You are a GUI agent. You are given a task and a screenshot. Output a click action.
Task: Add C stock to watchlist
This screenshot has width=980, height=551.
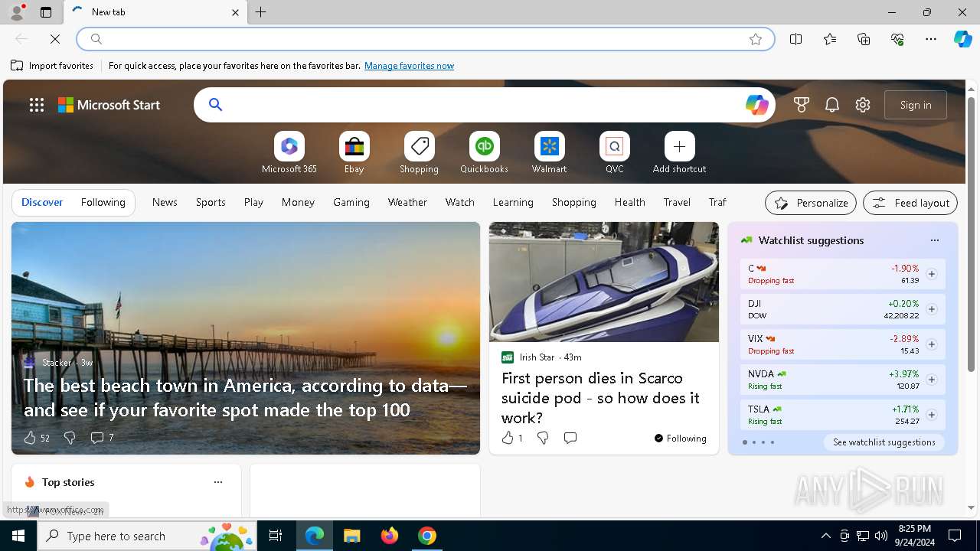(x=932, y=274)
